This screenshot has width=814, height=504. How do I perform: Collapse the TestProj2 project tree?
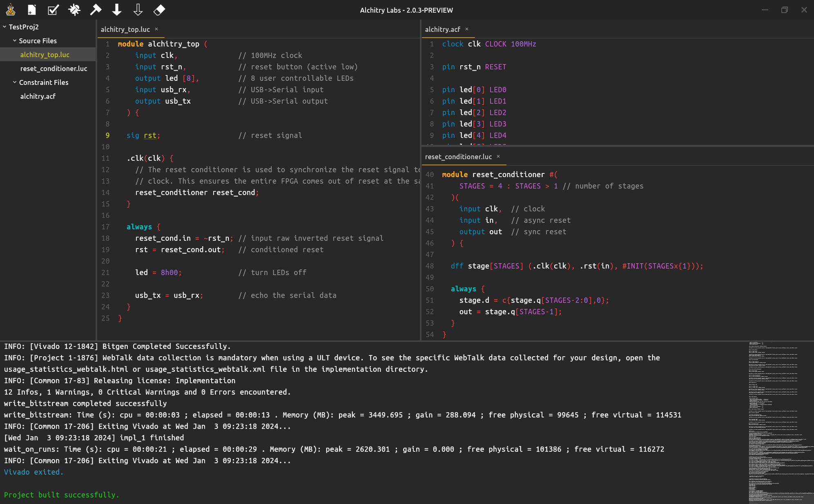coord(4,27)
